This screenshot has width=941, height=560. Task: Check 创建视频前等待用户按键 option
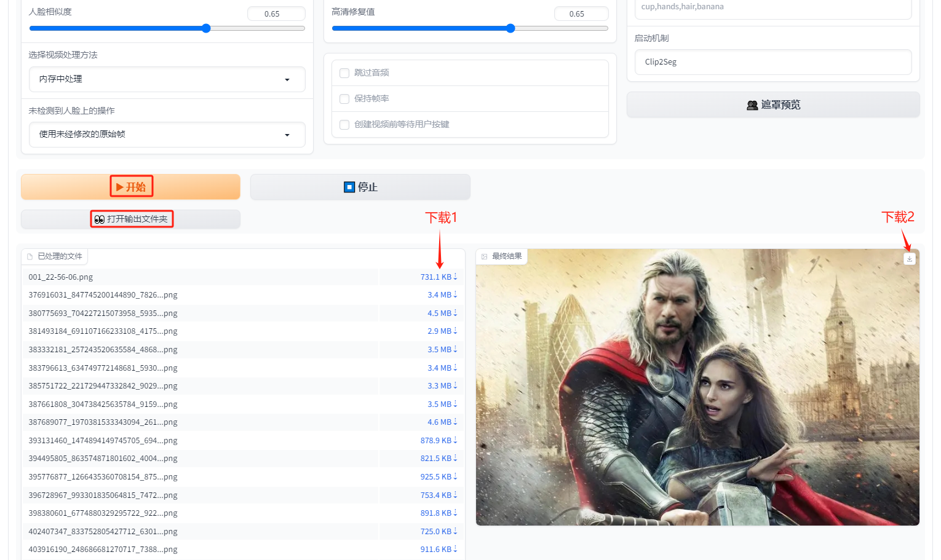point(344,125)
